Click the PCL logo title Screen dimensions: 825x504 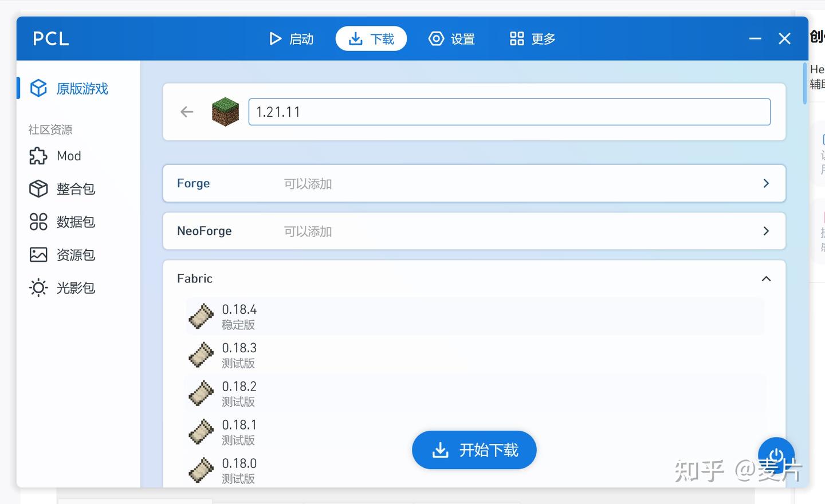pyautogui.click(x=50, y=38)
